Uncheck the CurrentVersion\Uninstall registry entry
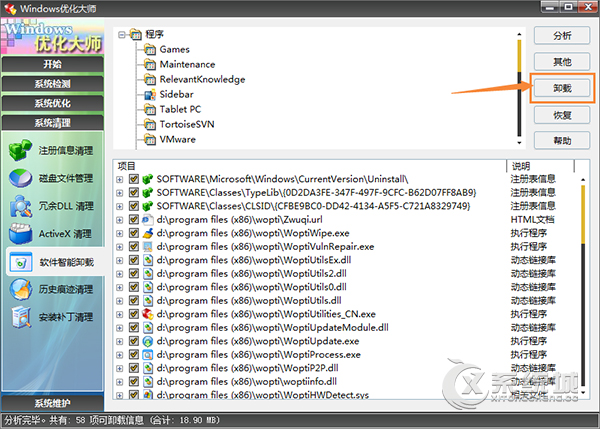Image resolution: width=600 pixels, height=429 pixels. click(x=134, y=179)
